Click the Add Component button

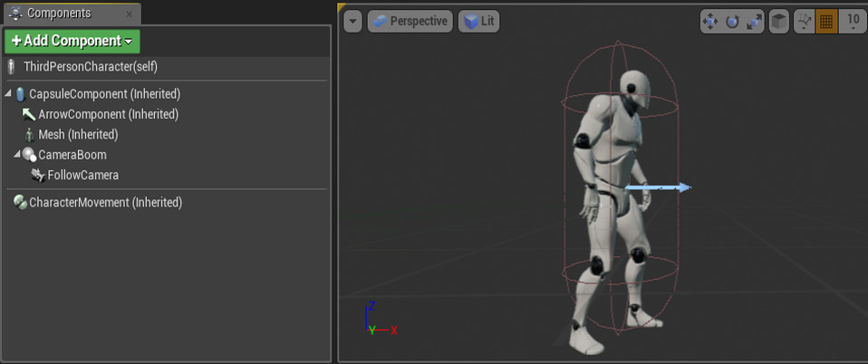tap(72, 41)
